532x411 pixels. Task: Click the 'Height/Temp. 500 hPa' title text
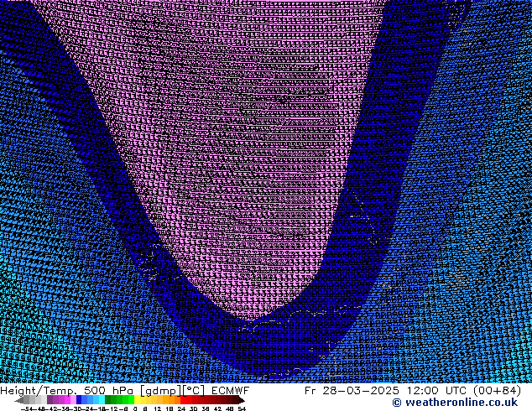coord(67,391)
